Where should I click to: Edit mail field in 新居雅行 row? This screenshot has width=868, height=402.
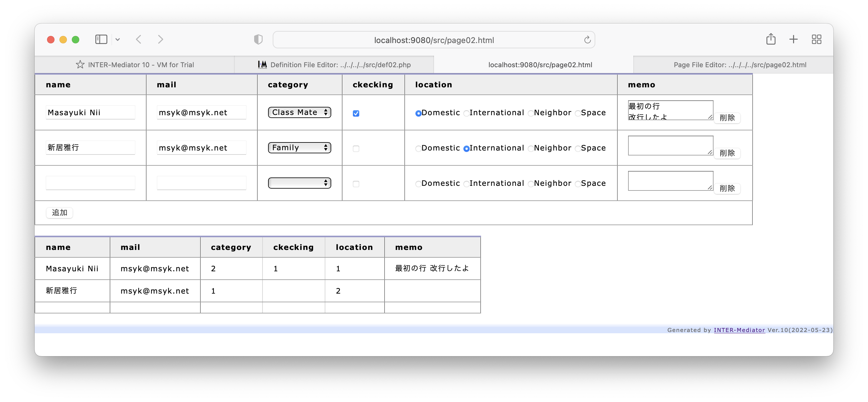202,148
